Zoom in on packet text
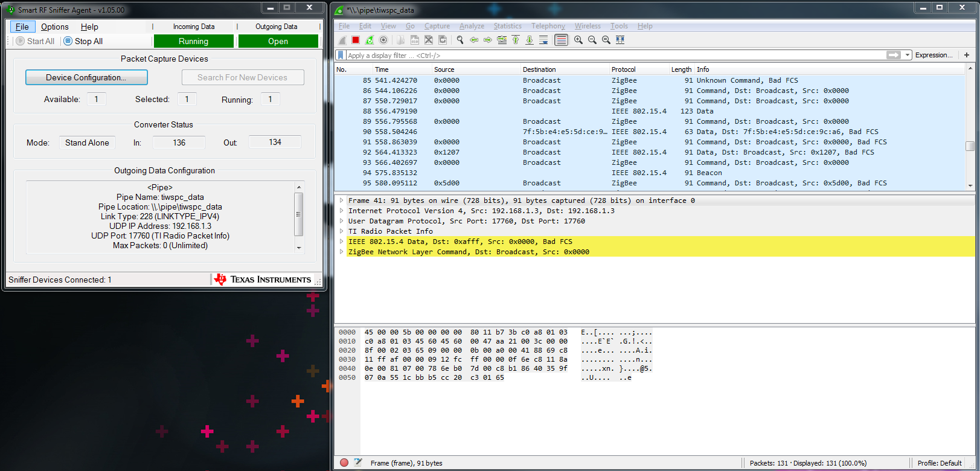The image size is (980, 471). pyautogui.click(x=578, y=40)
